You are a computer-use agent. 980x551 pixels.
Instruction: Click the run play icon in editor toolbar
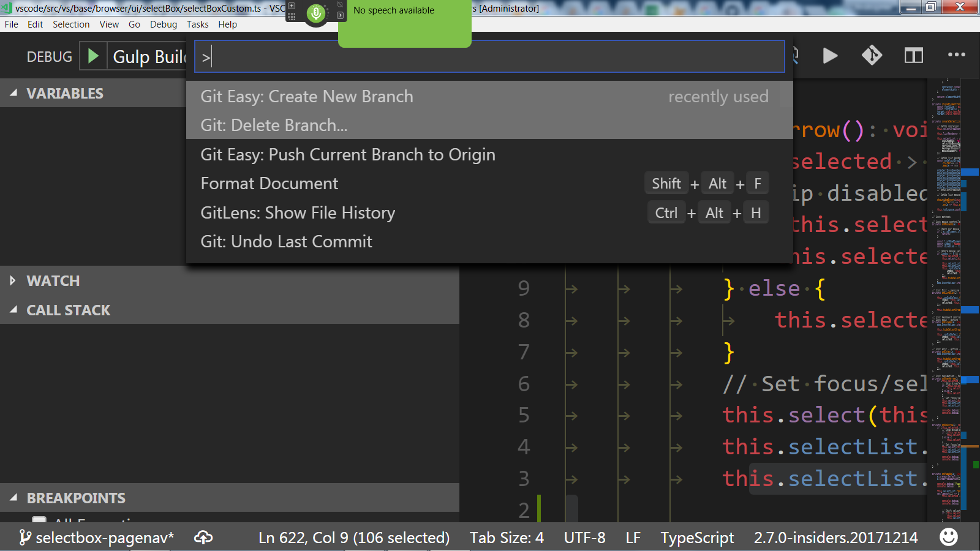[x=830, y=56]
